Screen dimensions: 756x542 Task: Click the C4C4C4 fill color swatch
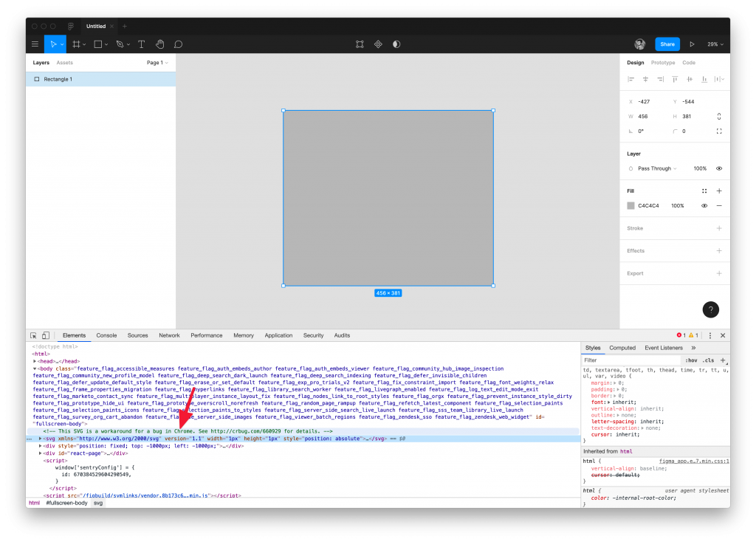[630, 206]
